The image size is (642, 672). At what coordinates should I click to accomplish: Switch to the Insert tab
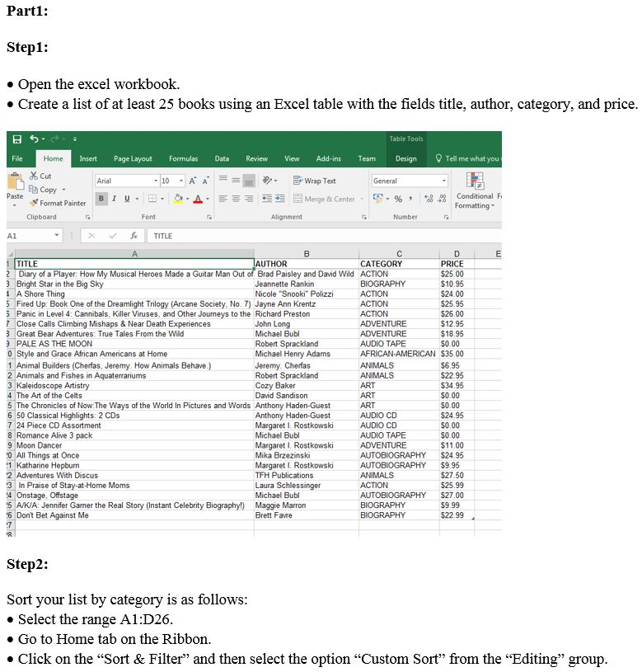[x=88, y=158]
